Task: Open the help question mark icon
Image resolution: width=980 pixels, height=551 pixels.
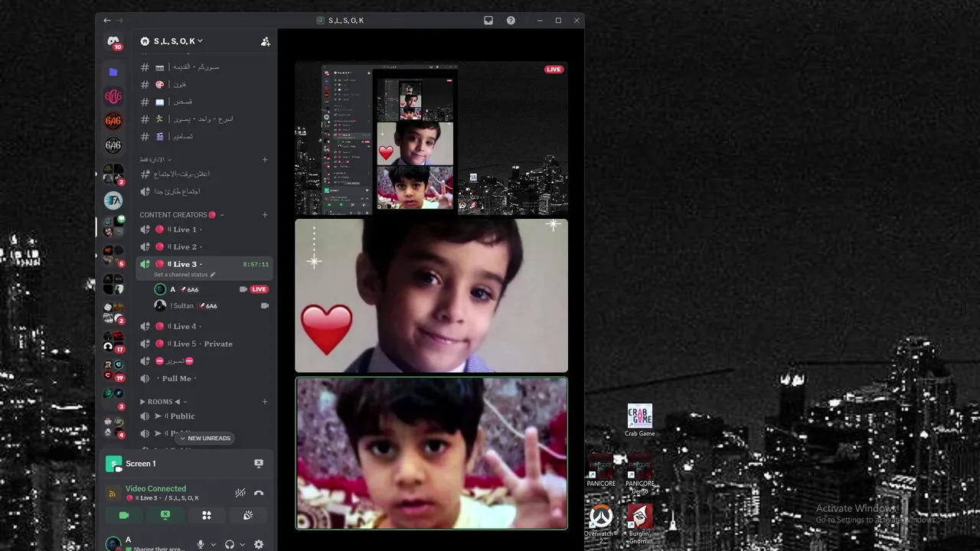Action: point(511,21)
